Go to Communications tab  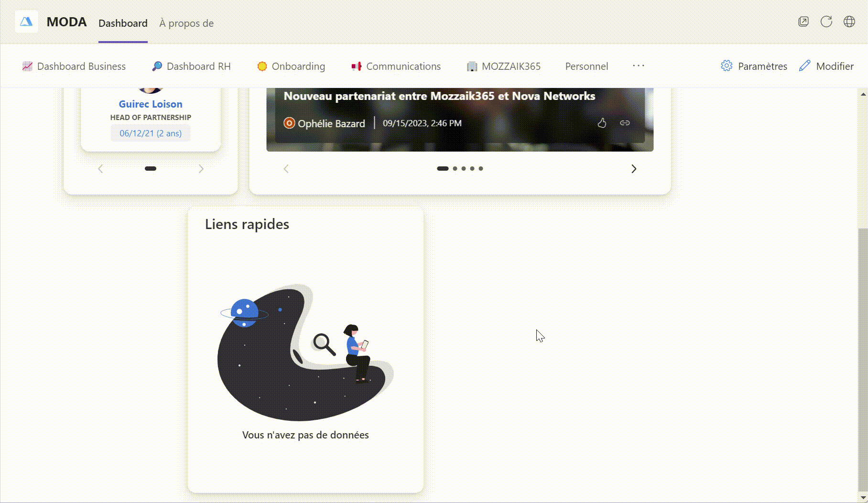point(396,66)
